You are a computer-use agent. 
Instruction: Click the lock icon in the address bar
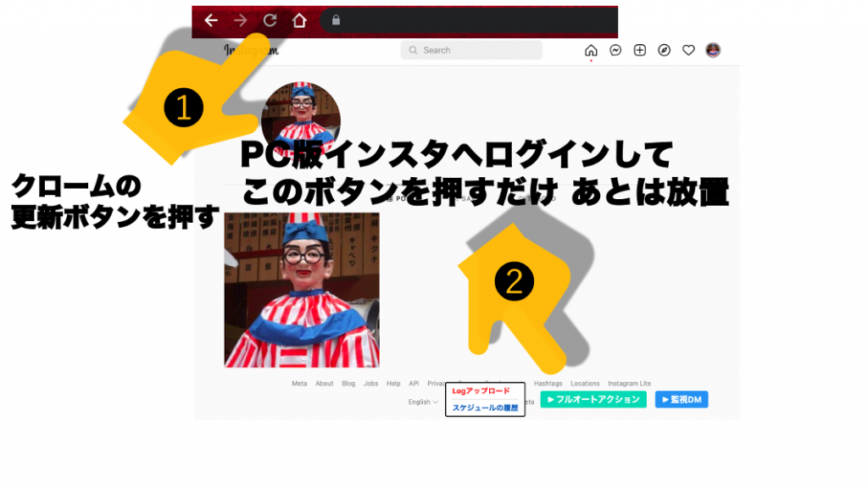(x=336, y=20)
